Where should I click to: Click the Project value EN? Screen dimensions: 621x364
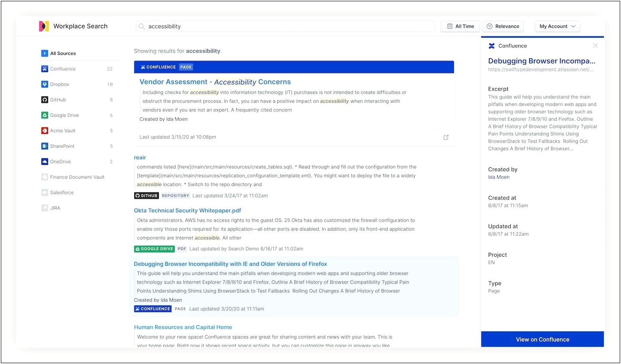[491, 262]
